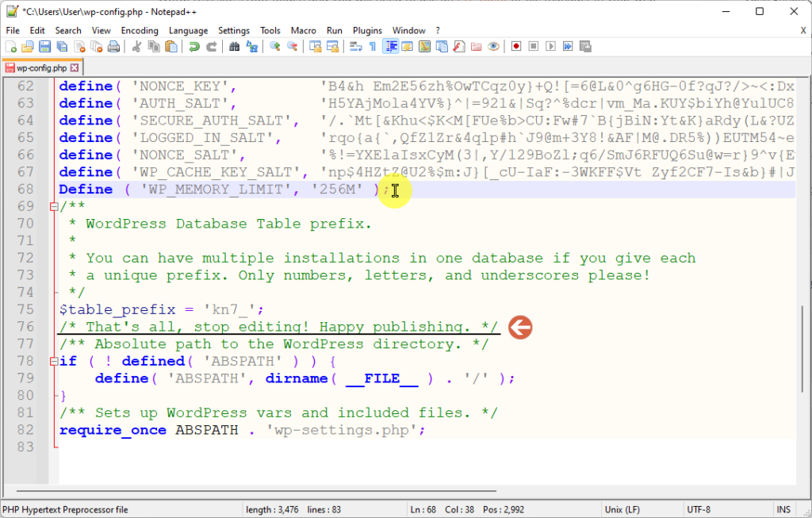This screenshot has width=812, height=518.
Task: Click the Replace toolbar icon
Action: [x=251, y=47]
